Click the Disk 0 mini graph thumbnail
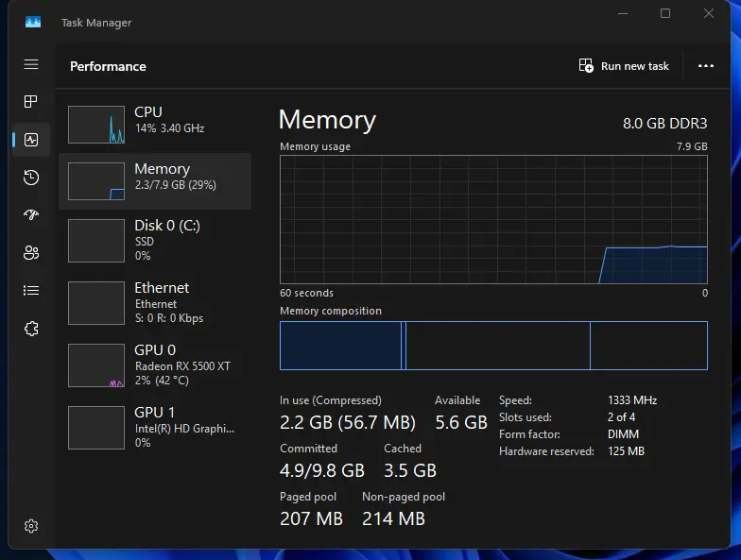Viewport: 741px width, 560px height. click(x=96, y=241)
